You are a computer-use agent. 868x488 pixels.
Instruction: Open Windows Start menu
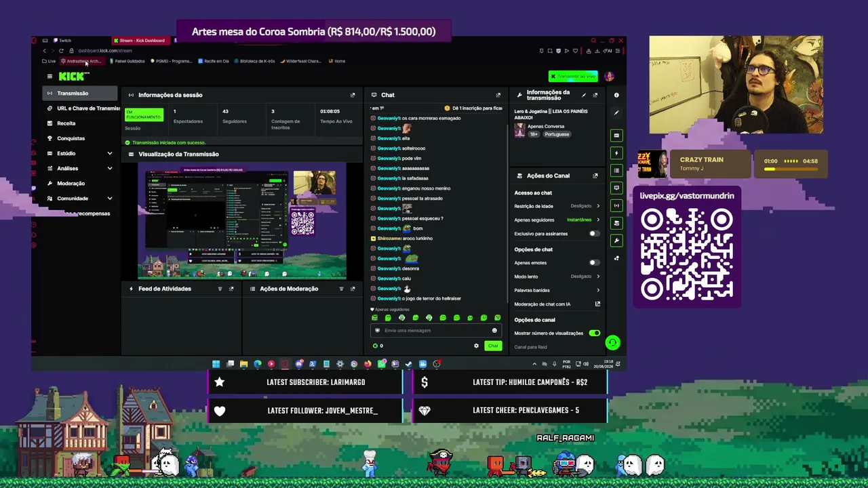pyautogui.click(x=216, y=364)
